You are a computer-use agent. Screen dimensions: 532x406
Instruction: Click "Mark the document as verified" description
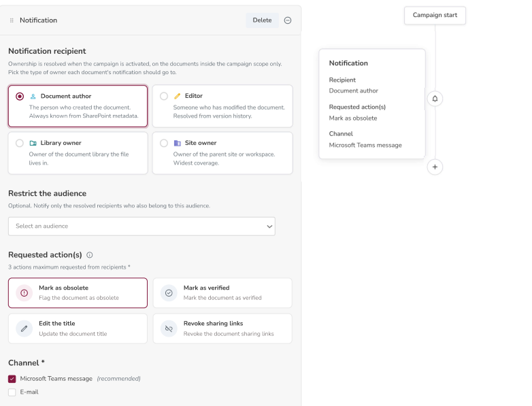222,298
